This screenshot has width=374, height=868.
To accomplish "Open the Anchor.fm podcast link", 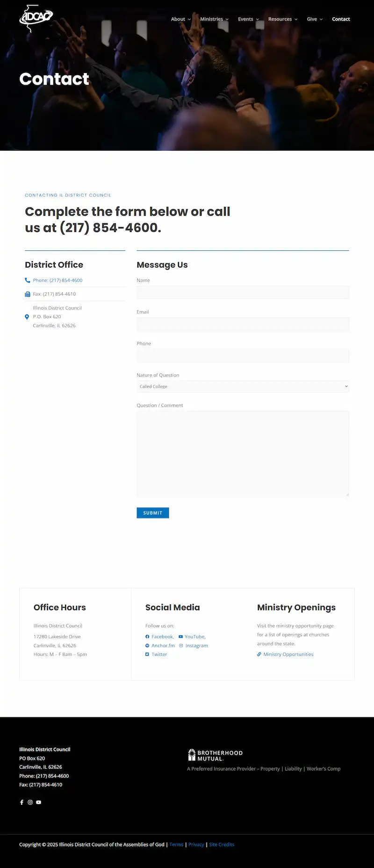I will (x=163, y=645).
